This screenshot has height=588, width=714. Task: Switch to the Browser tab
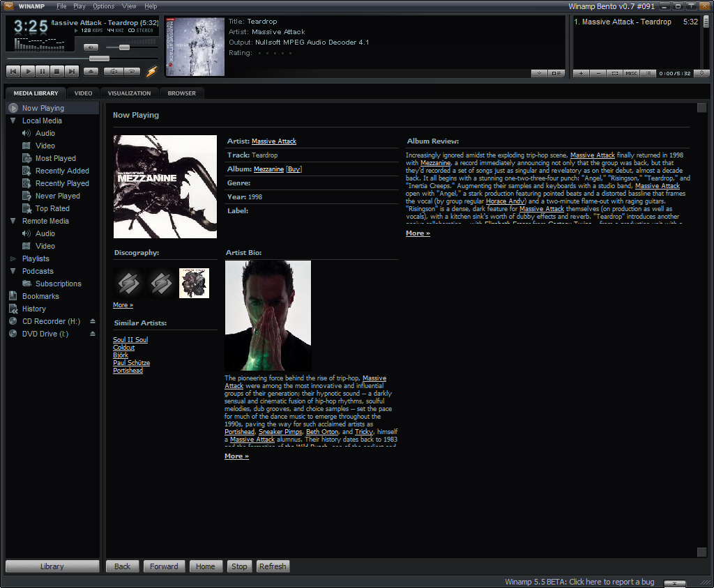(182, 93)
